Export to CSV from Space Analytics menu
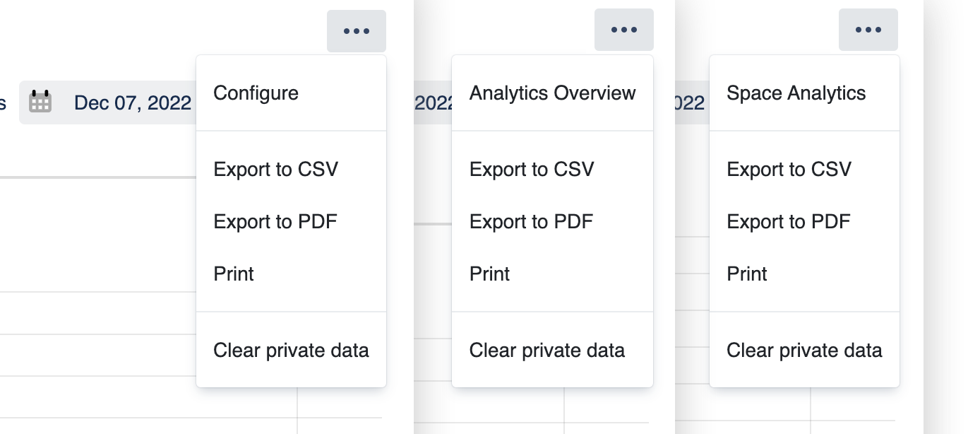 coord(789,170)
